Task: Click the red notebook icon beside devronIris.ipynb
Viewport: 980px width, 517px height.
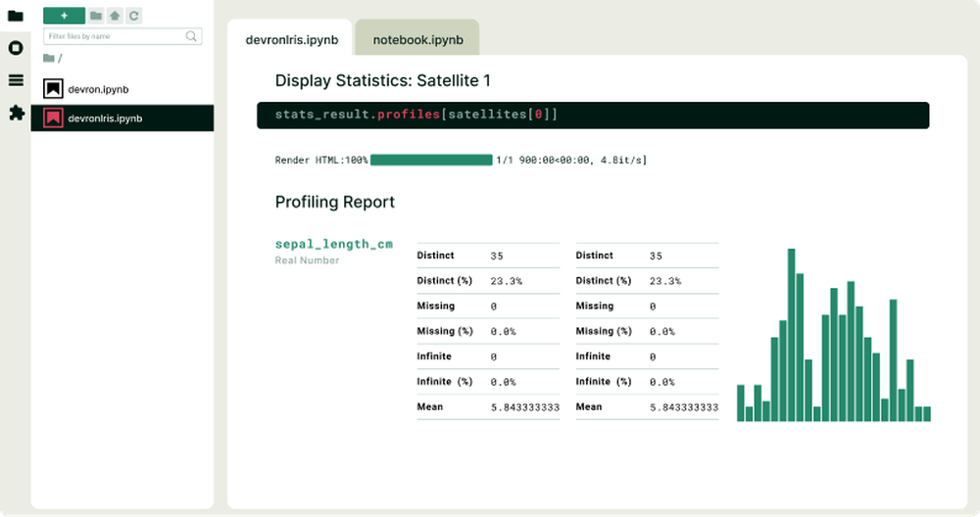Action: coord(53,118)
